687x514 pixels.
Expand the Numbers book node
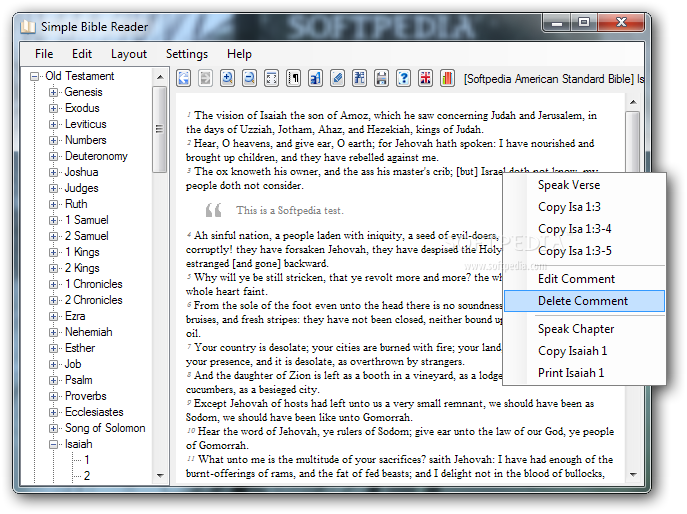[x=53, y=140]
